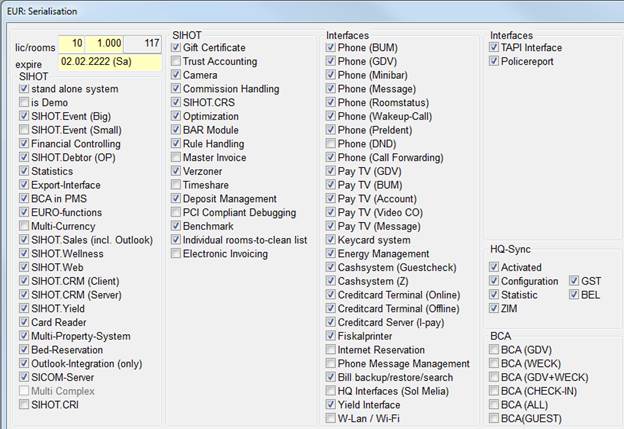Uncheck SIHOT.Yield checkbox
Screen dimensions: 624x429
tap(24, 309)
